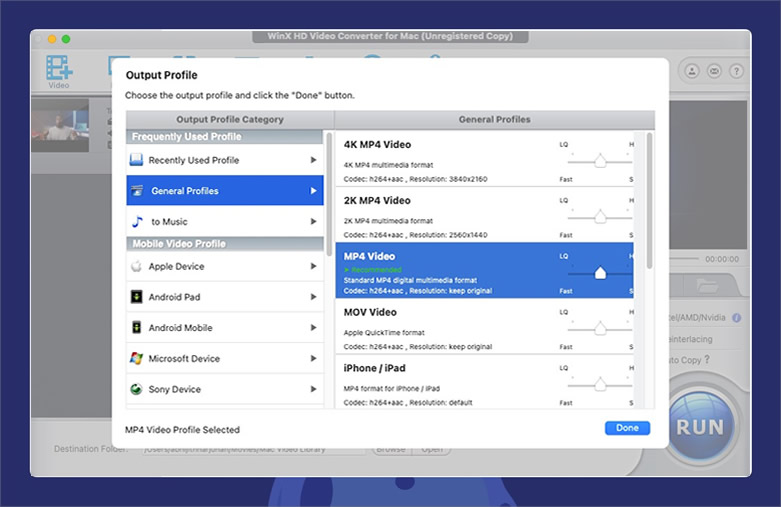Image resolution: width=781 pixels, height=507 pixels.
Task: Click the Android Mobile icon
Action: coord(136,327)
